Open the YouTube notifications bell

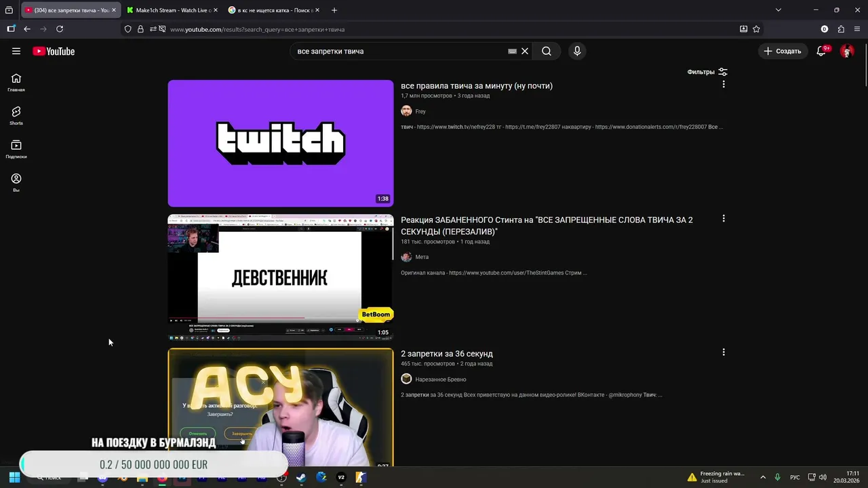point(821,51)
